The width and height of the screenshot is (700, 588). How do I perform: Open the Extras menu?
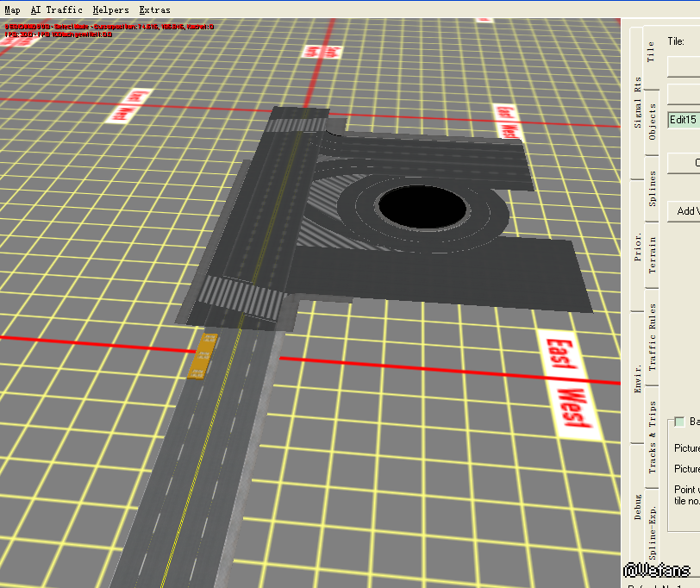click(154, 9)
